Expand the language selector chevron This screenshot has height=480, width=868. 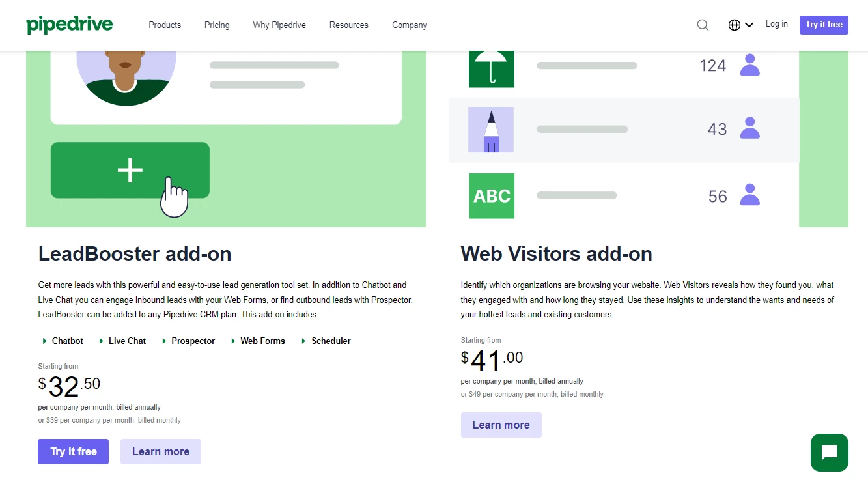click(x=749, y=25)
